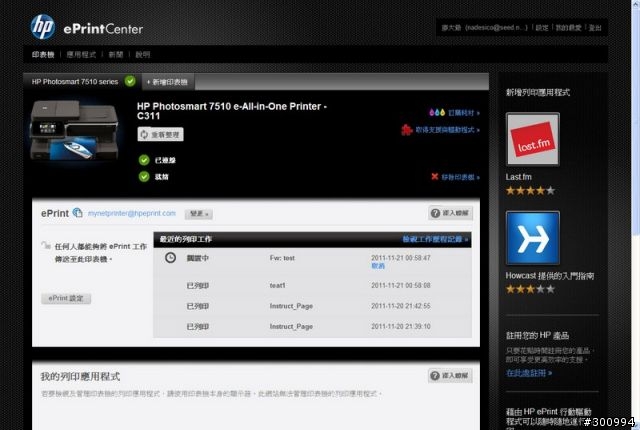Click question mark icon in print apps panel
640x430 pixels.
(x=435, y=375)
